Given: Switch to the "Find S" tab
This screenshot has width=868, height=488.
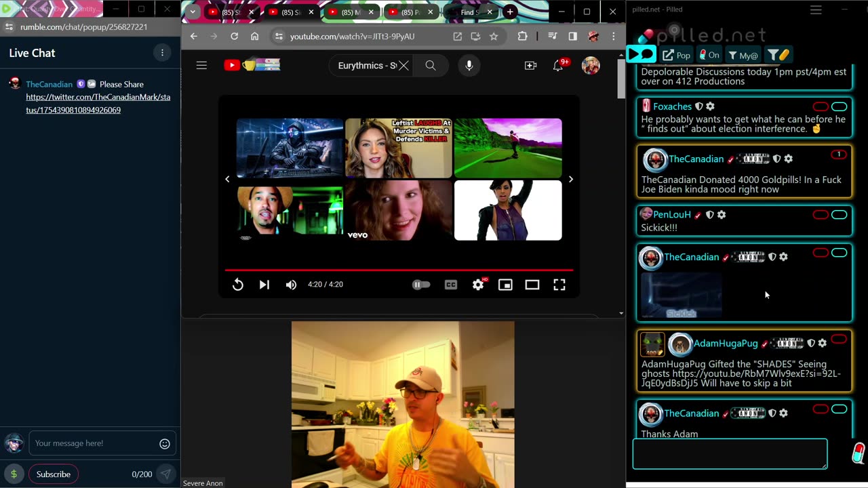Looking at the screenshot, I should pos(468,12).
